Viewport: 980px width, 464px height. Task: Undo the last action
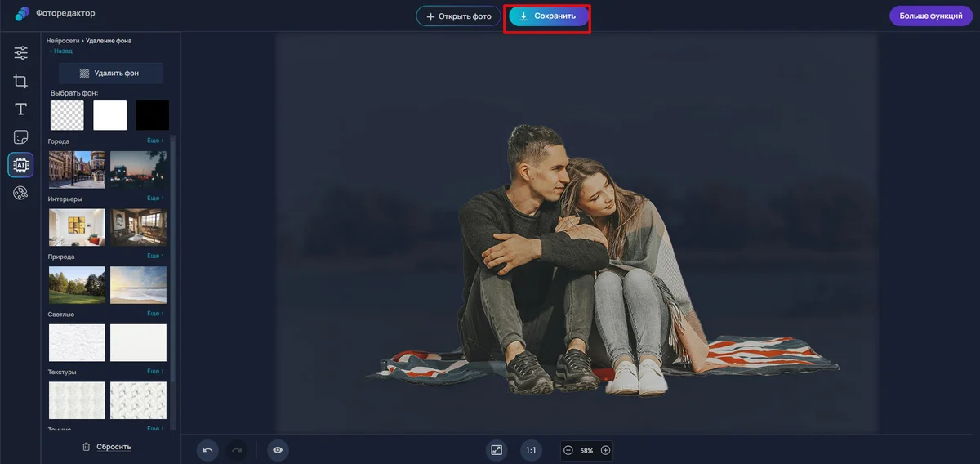tap(207, 450)
